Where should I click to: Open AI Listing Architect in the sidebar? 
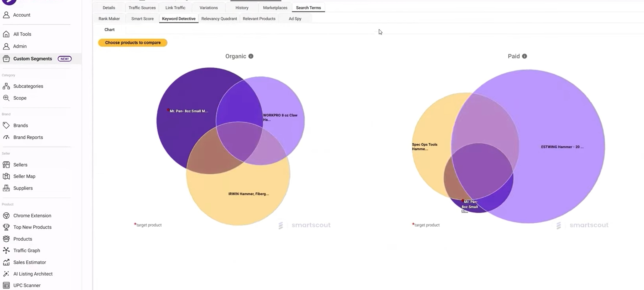coord(33,274)
